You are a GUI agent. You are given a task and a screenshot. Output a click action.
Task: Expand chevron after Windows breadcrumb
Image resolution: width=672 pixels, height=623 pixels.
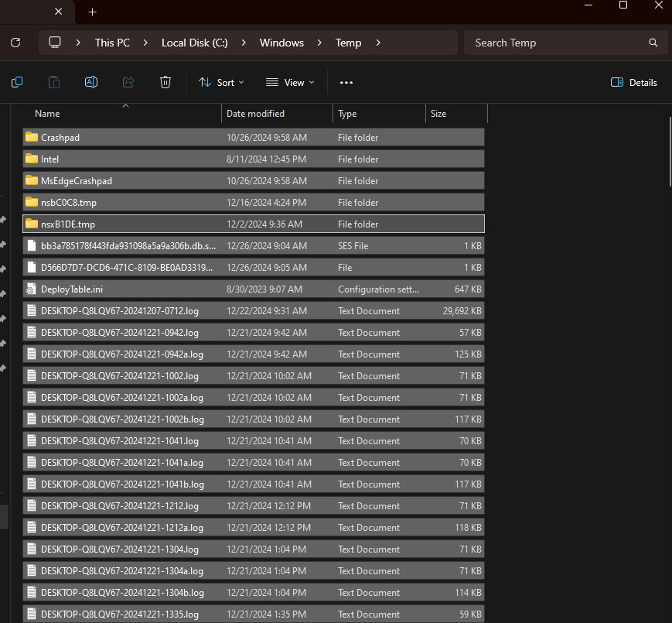click(319, 43)
